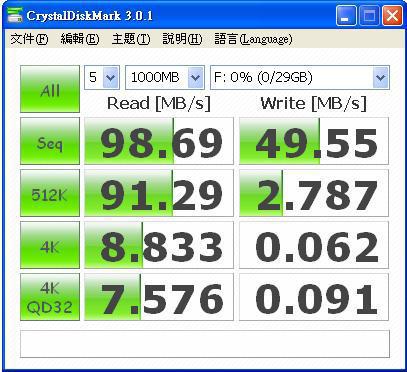Start the 512K random test
Viewport: 407px width, 372px height.
point(50,193)
